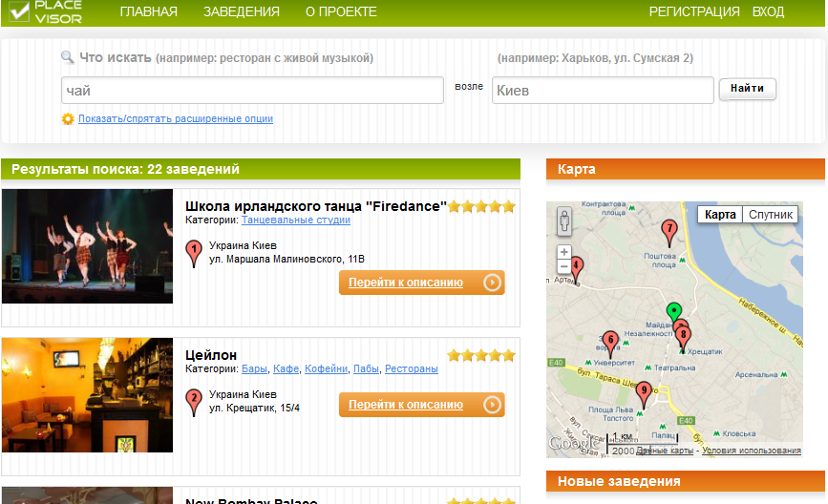The image size is (828, 504).
Task: Expand Показать/спрятать расширенные опции
Action: coord(176,118)
